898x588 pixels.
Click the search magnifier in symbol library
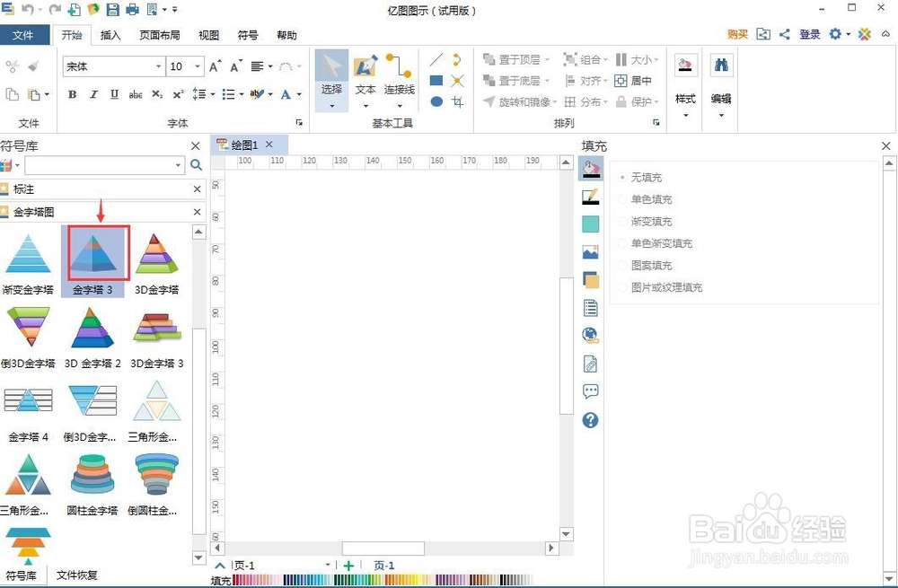196,165
